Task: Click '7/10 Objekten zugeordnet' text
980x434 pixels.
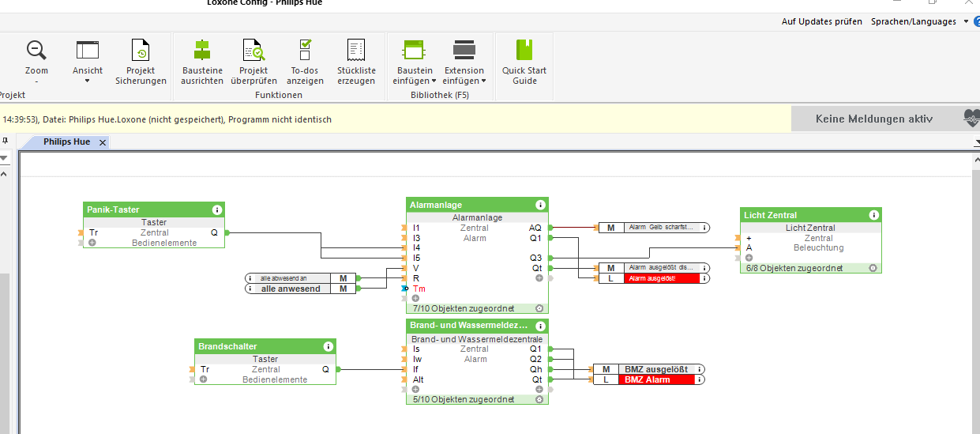Action: coord(463,308)
